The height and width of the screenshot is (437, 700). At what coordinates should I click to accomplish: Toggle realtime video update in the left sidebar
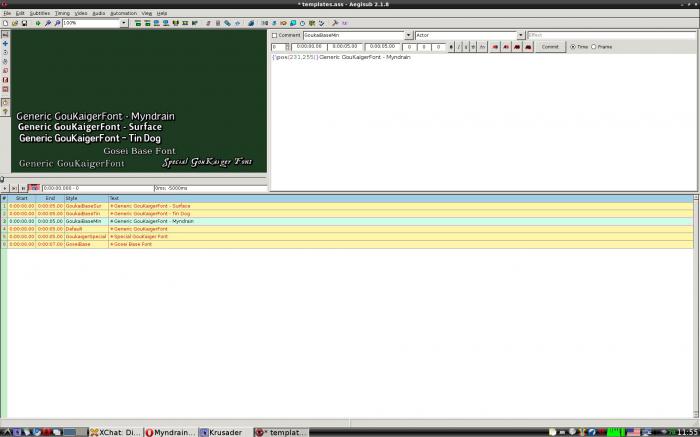coord(5,102)
